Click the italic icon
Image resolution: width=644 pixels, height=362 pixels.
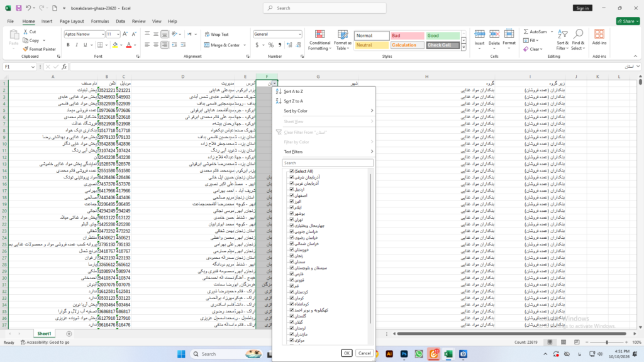coord(77,45)
